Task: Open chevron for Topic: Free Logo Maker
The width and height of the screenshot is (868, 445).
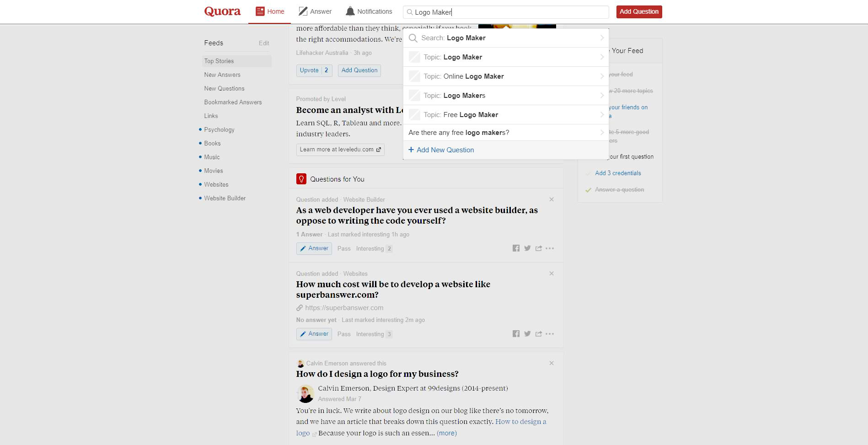Action: 602,115
